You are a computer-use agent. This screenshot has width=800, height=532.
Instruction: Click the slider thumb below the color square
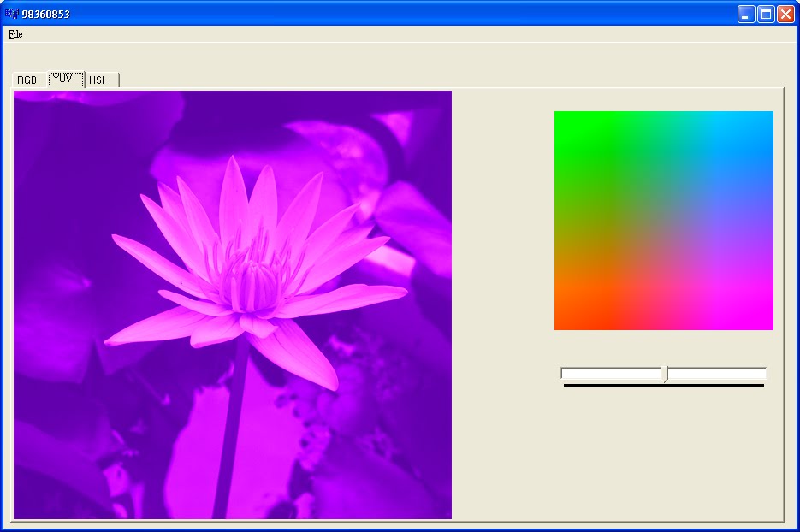(x=665, y=374)
